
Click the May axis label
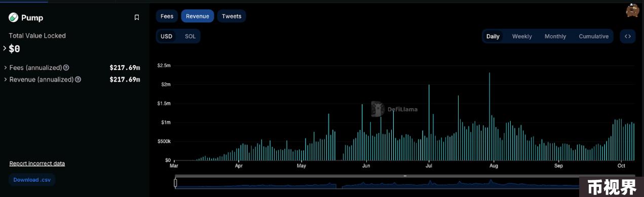tap(301, 166)
